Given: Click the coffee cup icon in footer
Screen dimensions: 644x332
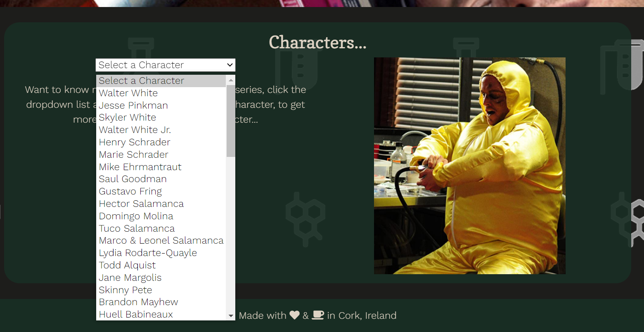Looking at the screenshot, I should point(318,315).
